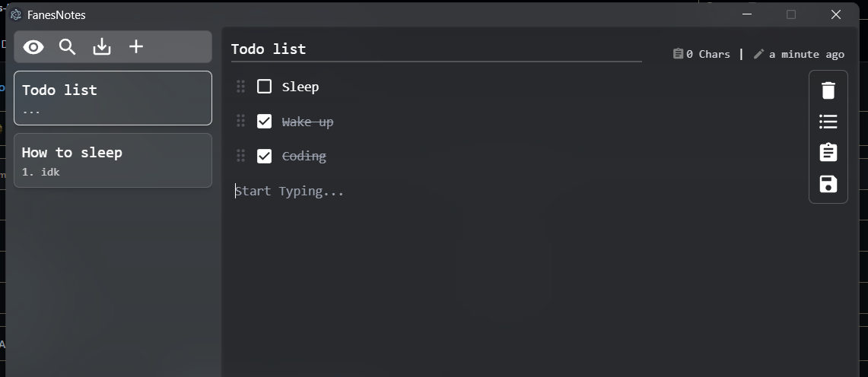Click the import download icon

(102, 47)
